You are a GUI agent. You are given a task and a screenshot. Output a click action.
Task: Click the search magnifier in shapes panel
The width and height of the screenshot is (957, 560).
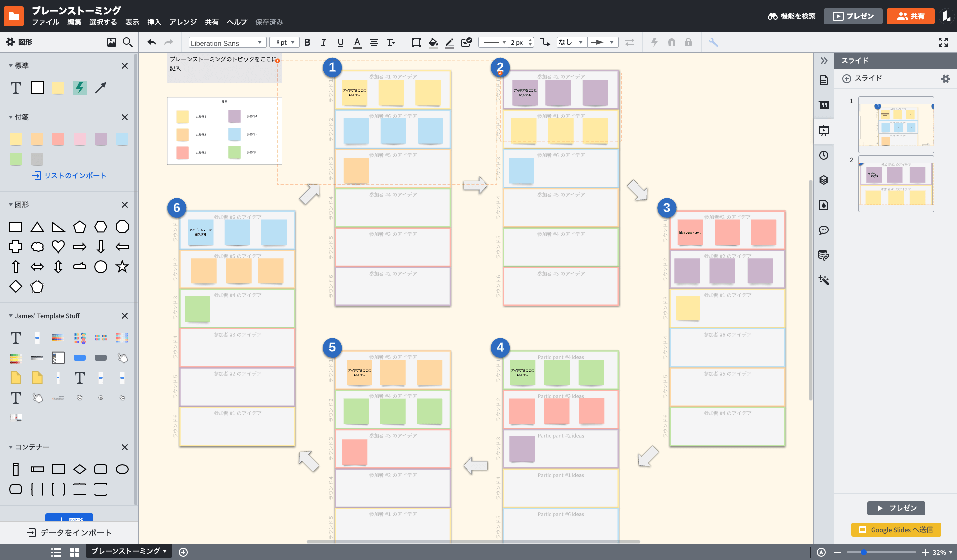pos(128,43)
